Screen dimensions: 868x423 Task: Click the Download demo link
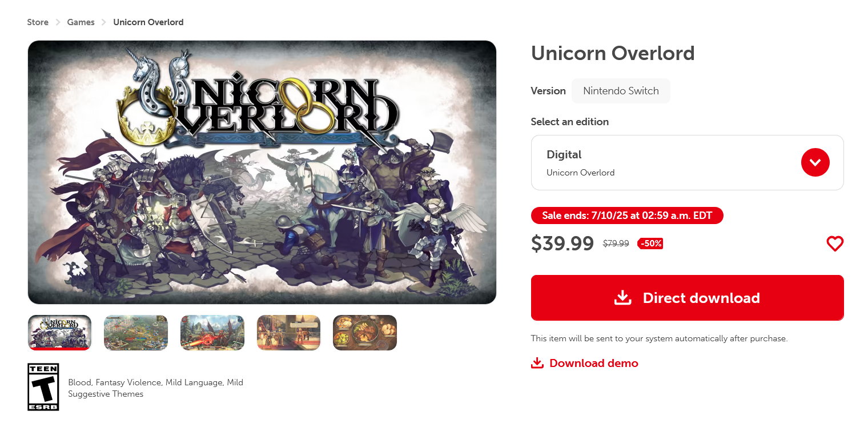pyautogui.click(x=593, y=363)
